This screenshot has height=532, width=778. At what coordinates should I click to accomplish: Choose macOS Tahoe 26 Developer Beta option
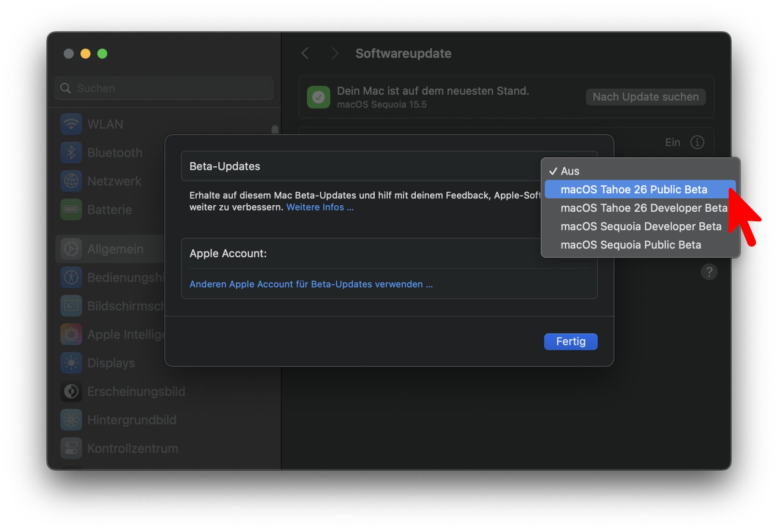click(x=643, y=208)
